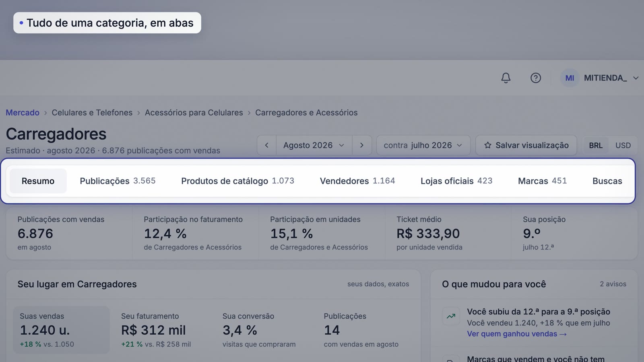Go to Mercado breadcrumb

(x=23, y=113)
